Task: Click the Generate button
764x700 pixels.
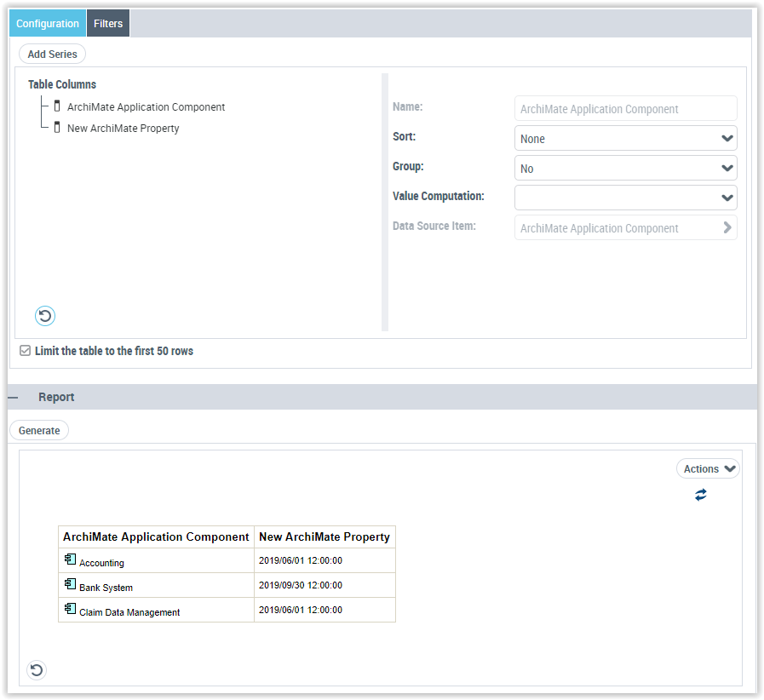Action: pos(39,431)
